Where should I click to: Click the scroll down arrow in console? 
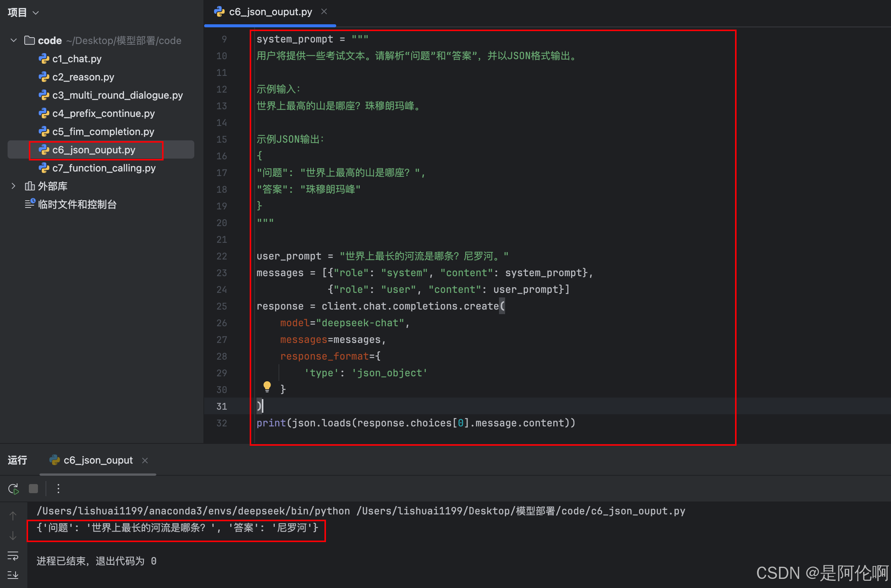click(x=13, y=536)
